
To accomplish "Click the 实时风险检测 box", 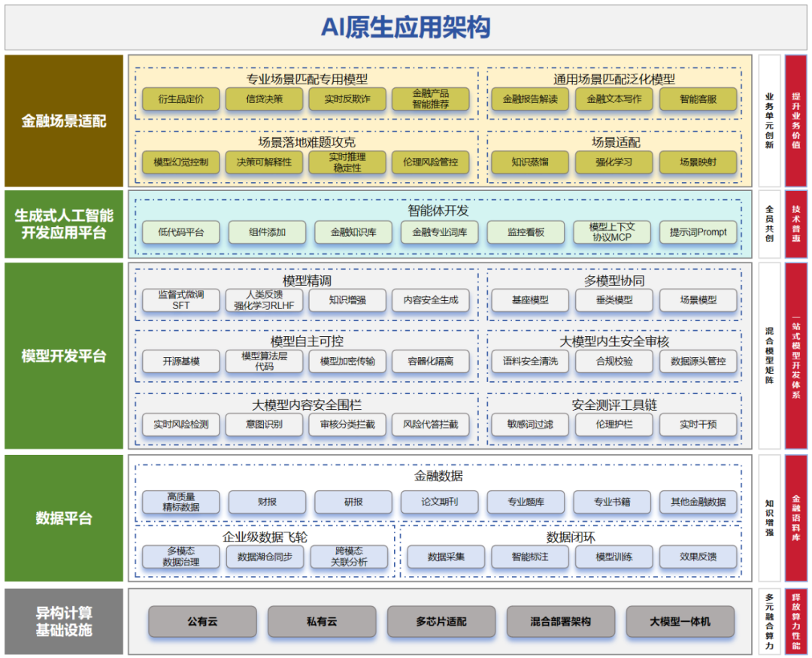I will 180,424.
